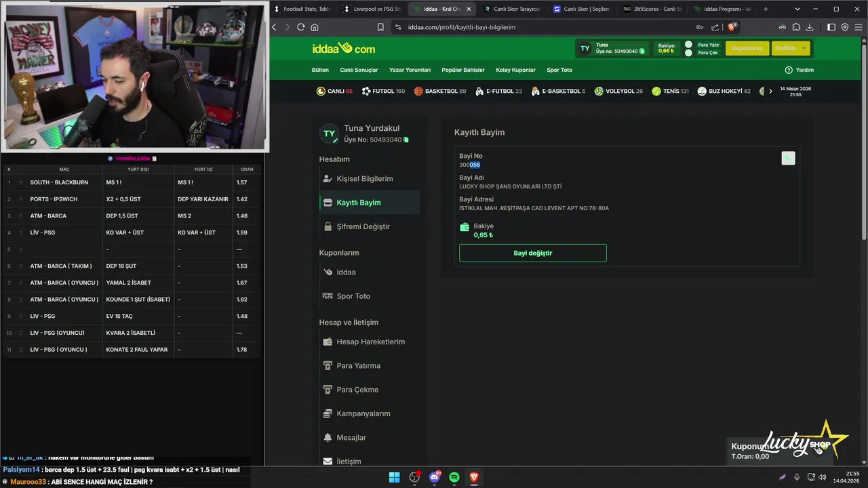Image resolution: width=868 pixels, height=488 pixels.
Task: Select the E-FUTBOL category
Action: tap(498, 91)
